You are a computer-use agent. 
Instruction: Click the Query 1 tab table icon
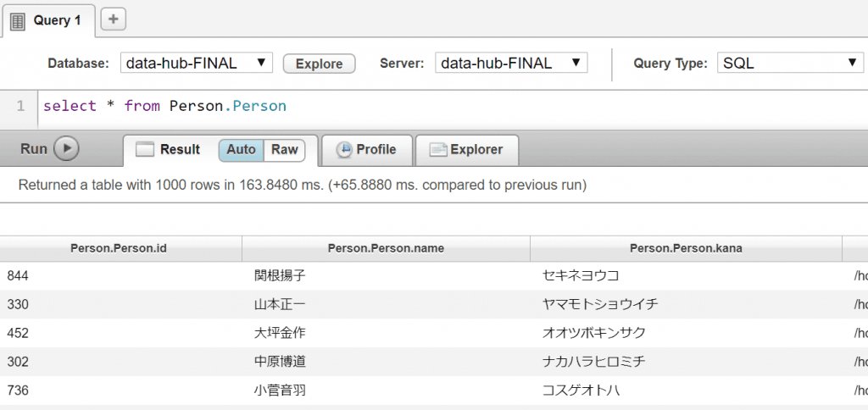[18, 20]
